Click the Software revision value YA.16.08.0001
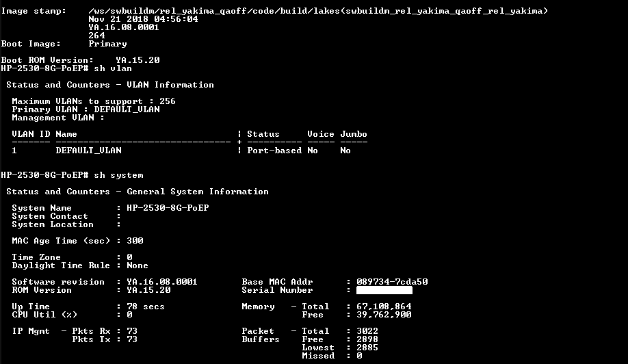This screenshot has height=364, width=628. click(162, 282)
